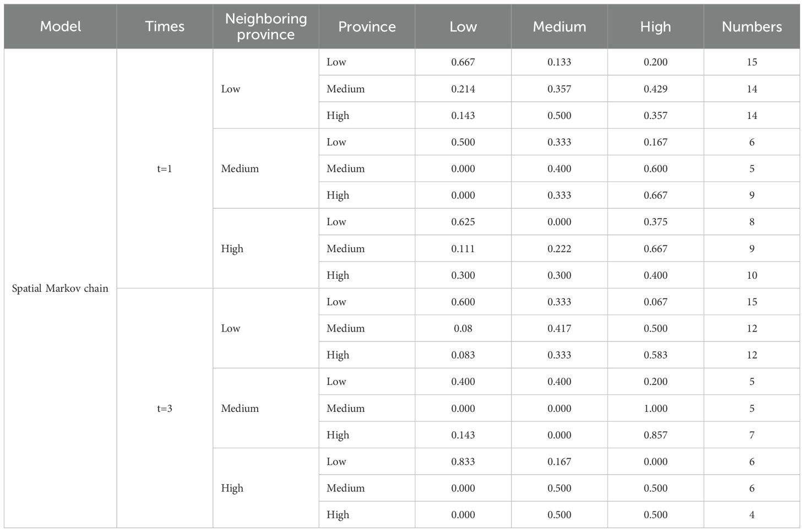Select the cell with value 0.625
This screenshot has height=532, width=804.
point(463,222)
